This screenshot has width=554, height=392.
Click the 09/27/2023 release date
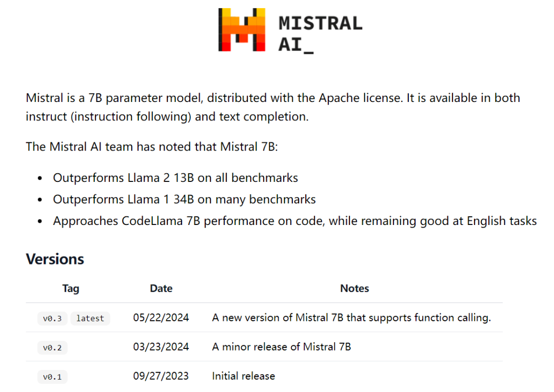(x=161, y=376)
